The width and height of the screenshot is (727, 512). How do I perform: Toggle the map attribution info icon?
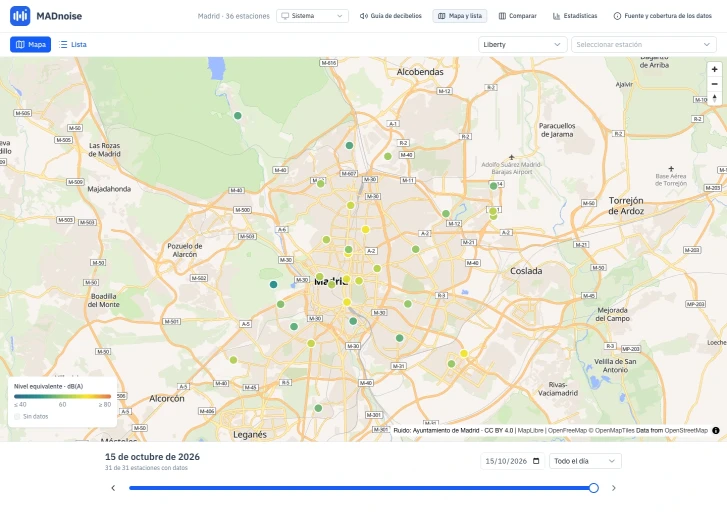pos(716,430)
